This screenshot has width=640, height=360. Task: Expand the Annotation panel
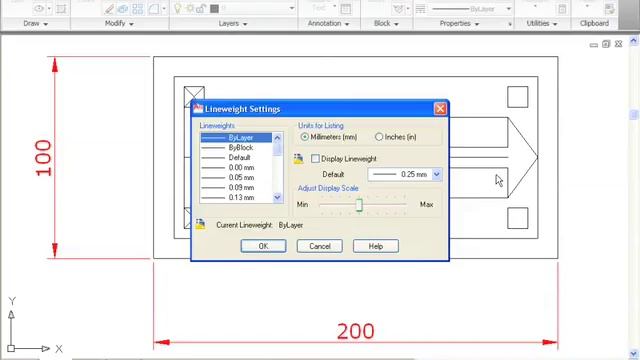click(x=328, y=24)
